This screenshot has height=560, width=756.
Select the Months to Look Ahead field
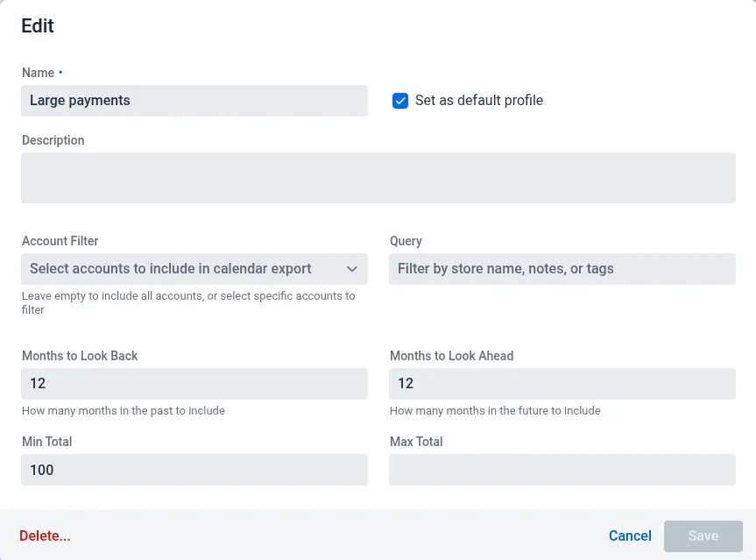click(562, 384)
